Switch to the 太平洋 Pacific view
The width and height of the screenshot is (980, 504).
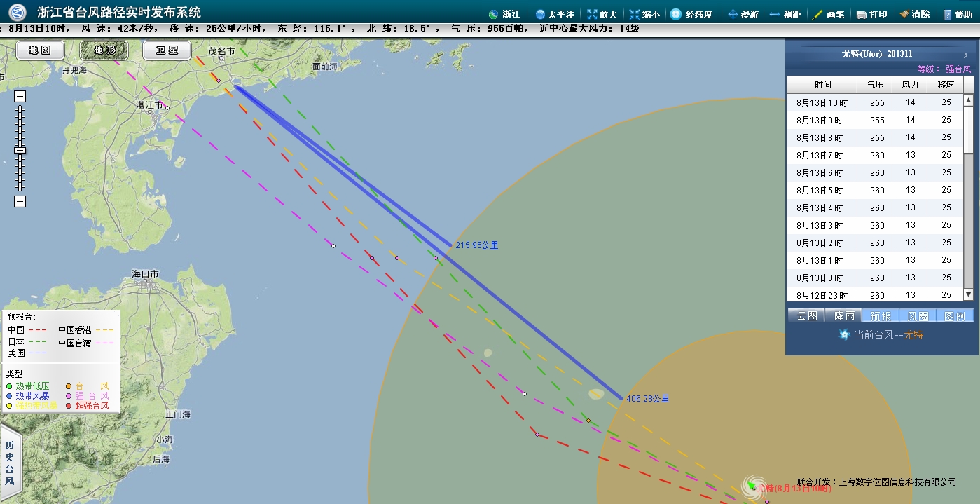pyautogui.click(x=540, y=14)
